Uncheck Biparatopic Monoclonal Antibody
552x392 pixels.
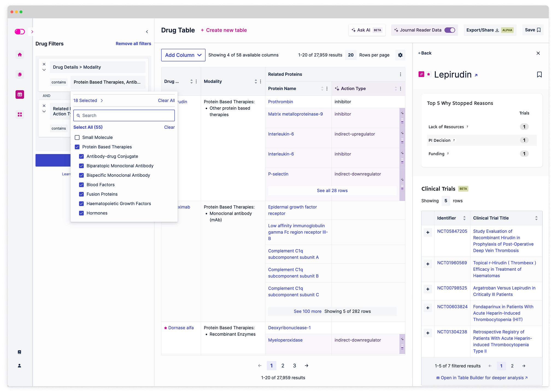pos(81,166)
